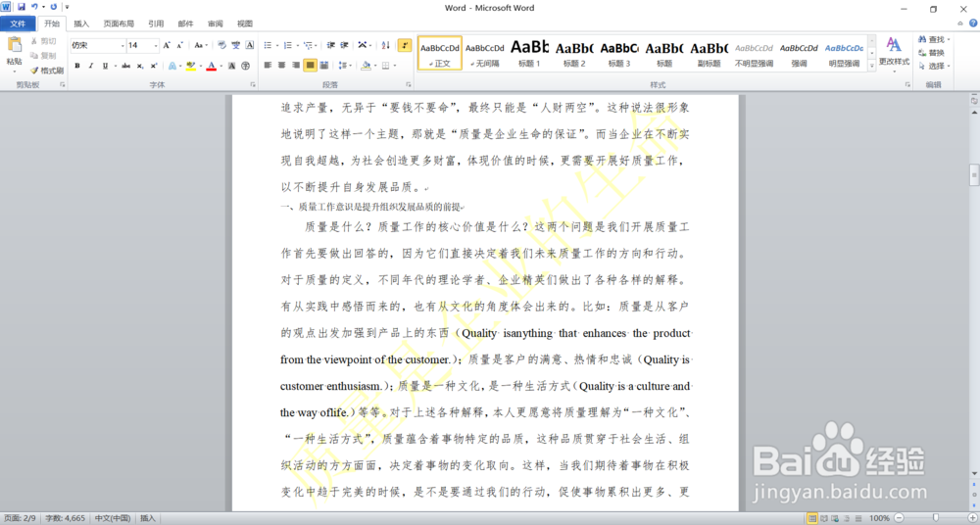Click the Shading paint bucket icon
The height and width of the screenshot is (525, 980).
coord(366,65)
